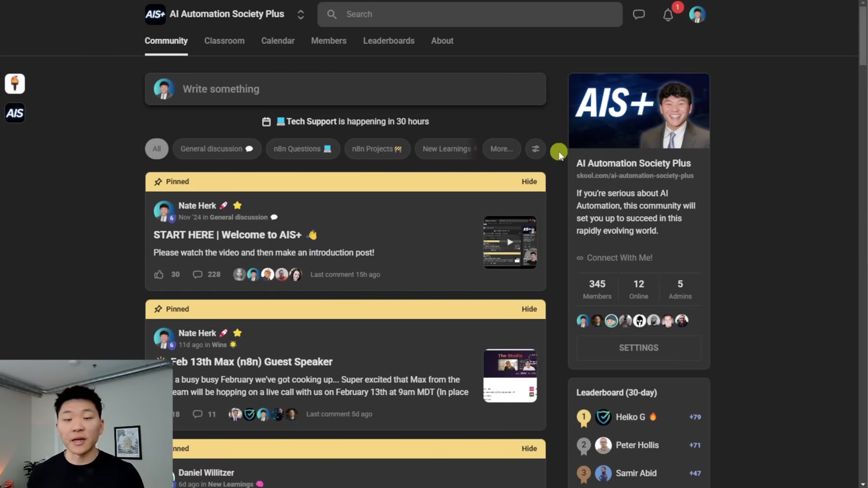Open the AIS community icon in sidebar
This screenshot has width=868, height=488.
point(15,113)
